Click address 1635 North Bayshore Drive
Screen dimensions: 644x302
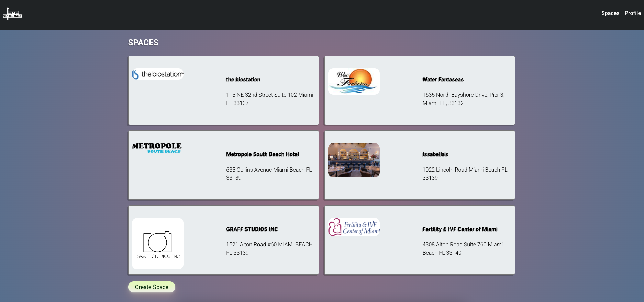tap(464, 99)
